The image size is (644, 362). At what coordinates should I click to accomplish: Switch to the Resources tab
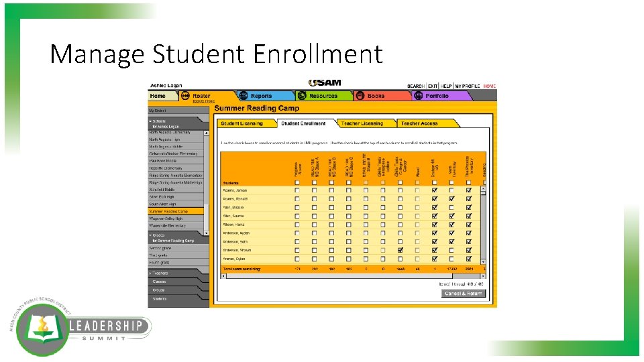323,96
